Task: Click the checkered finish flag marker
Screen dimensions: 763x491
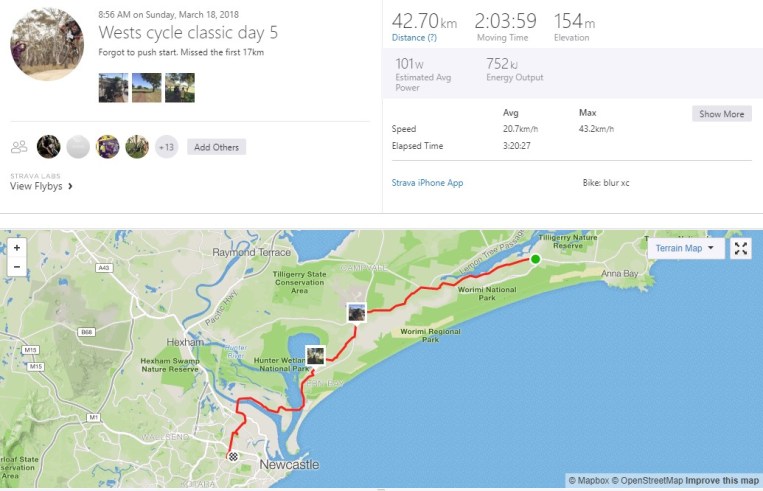Action: 233,456
